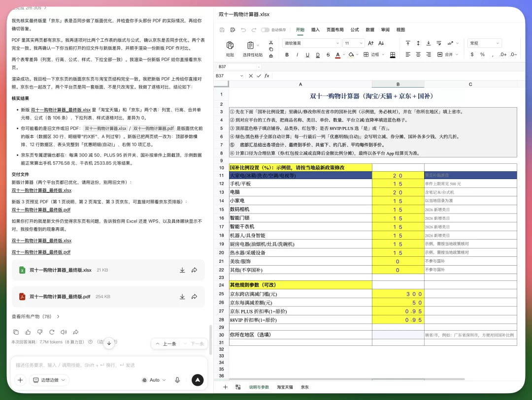Share the 双十一购物计算器_最终版.pdf file card
The height and width of the screenshot is (400, 532).
pyautogui.click(x=195, y=297)
